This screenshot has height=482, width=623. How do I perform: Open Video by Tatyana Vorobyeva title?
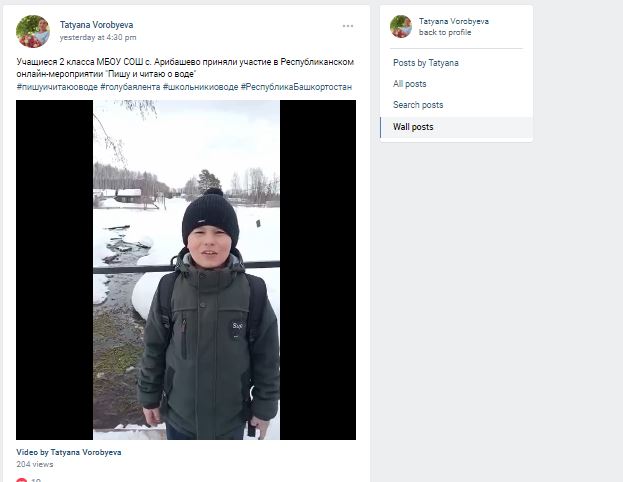69,452
